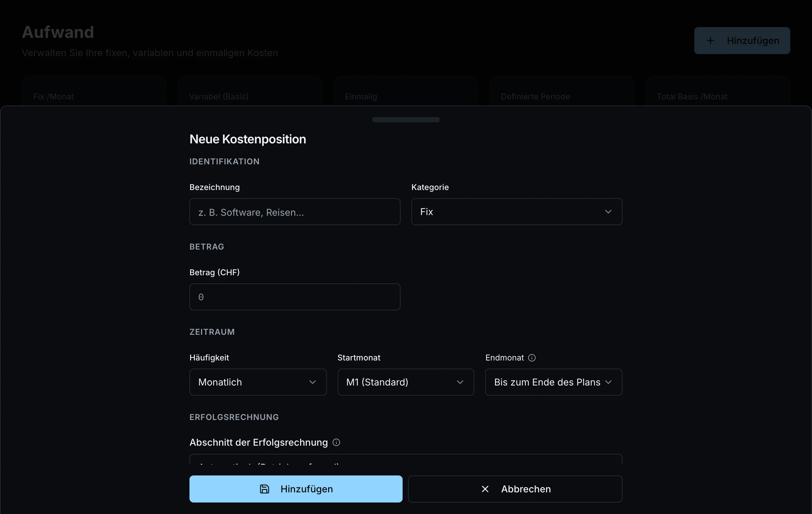The height and width of the screenshot is (514, 812).
Task: Click the IDENTIFIKATION section label
Action: coord(224,162)
